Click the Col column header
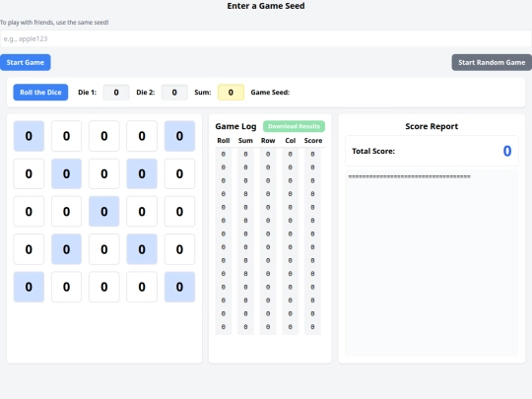The height and width of the screenshot is (399, 532). point(291,141)
